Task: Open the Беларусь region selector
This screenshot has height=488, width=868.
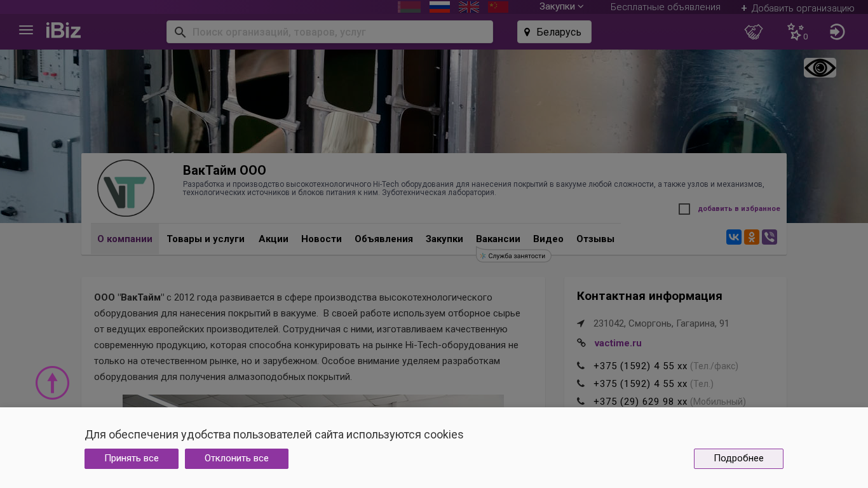Action: [554, 32]
